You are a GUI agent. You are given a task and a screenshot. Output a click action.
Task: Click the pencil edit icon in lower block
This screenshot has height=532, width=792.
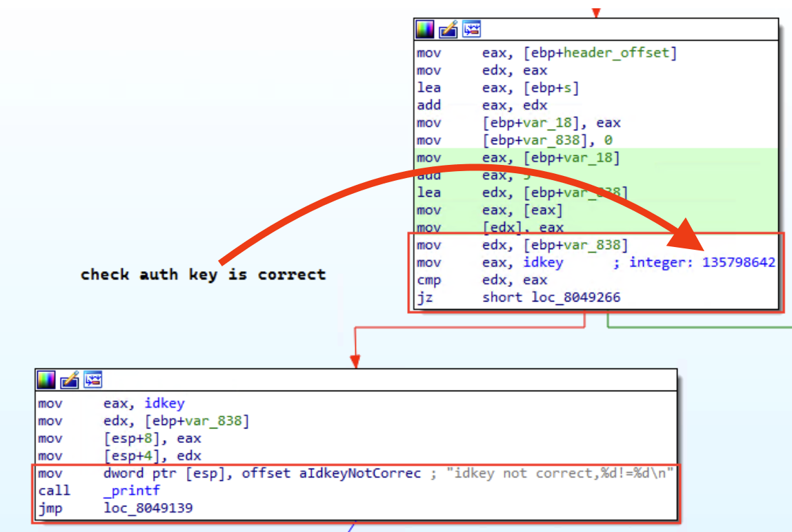[x=70, y=380]
